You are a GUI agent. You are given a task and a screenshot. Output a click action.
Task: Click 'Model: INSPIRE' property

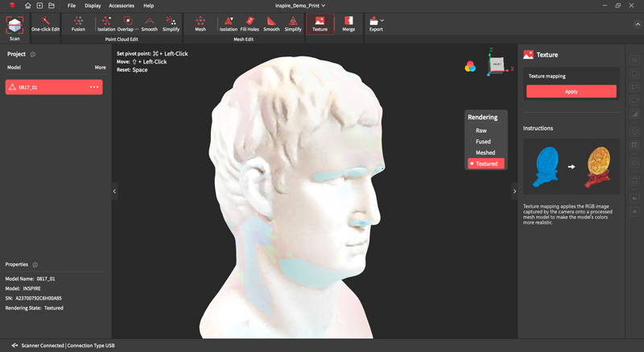pos(23,288)
